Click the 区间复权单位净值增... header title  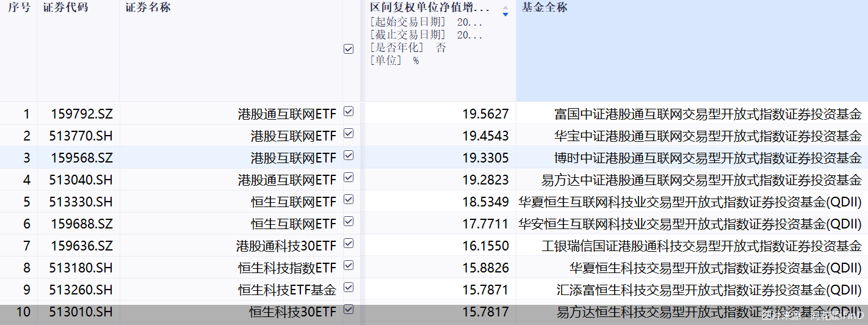(430, 8)
